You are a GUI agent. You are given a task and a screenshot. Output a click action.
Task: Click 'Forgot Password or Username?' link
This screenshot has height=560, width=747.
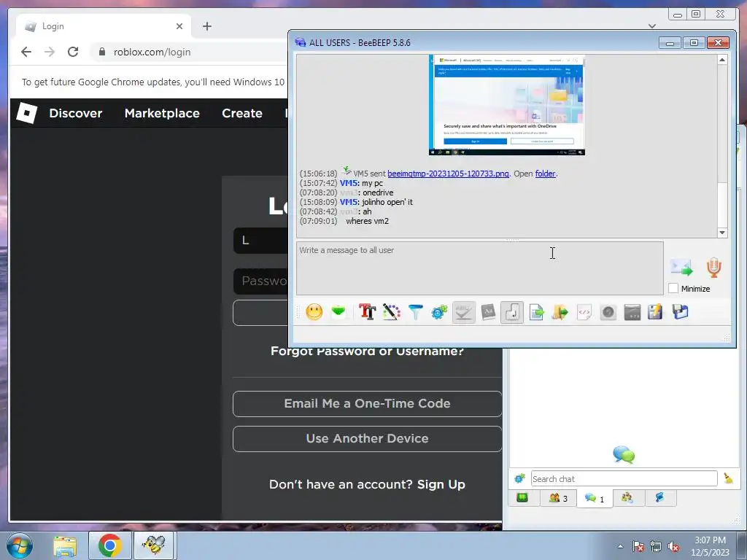[x=368, y=351]
